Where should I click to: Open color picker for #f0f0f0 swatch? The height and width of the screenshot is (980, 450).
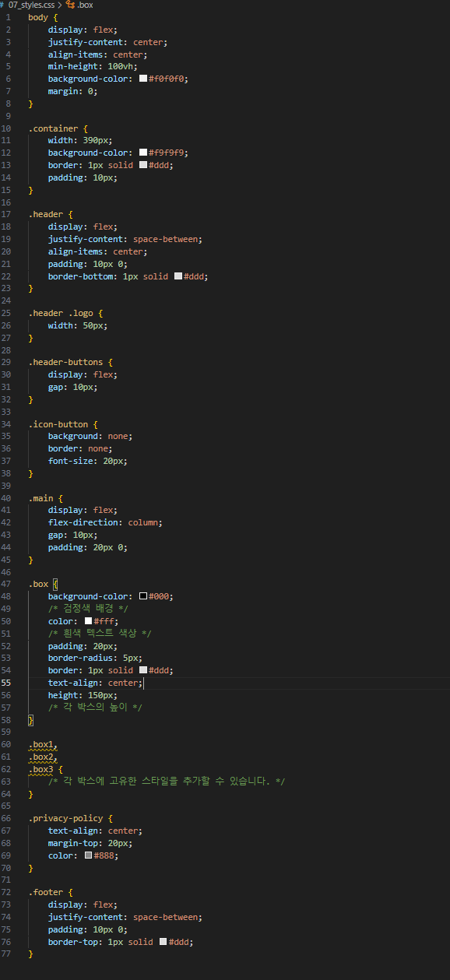coord(143,79)
